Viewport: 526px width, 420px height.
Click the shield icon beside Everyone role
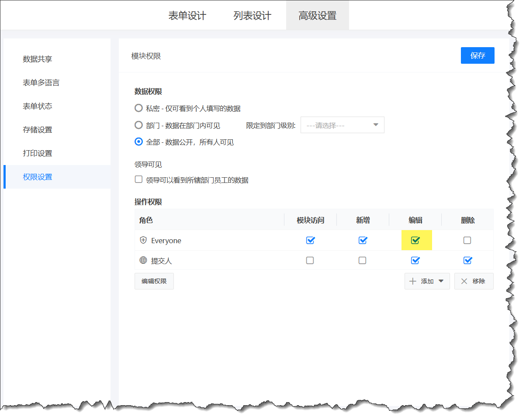[x=143, y=240]
